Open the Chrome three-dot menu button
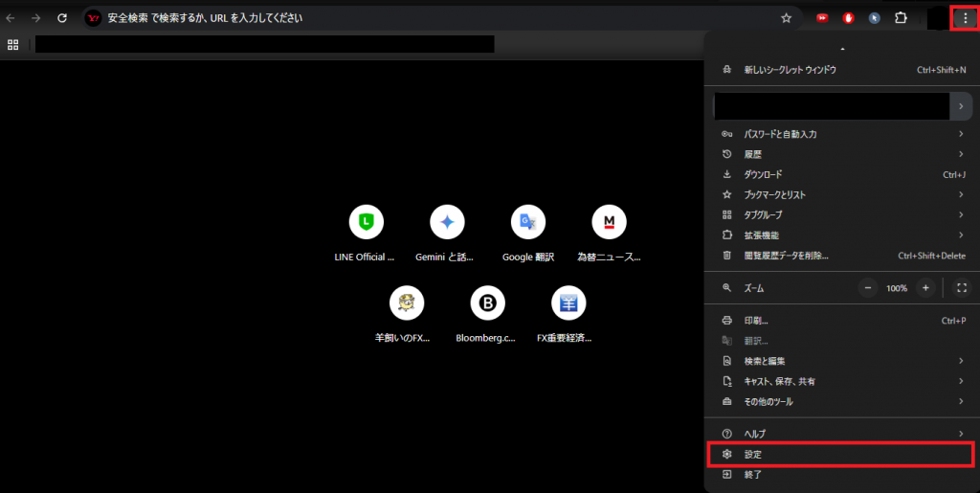980x493 pixels. tap(965, 18)
